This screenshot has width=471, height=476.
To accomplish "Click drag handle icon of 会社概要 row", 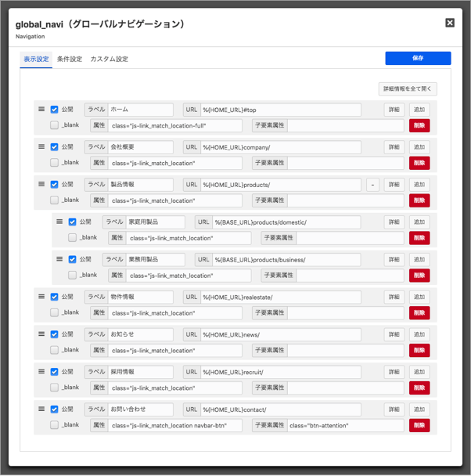I will point(41,146).
